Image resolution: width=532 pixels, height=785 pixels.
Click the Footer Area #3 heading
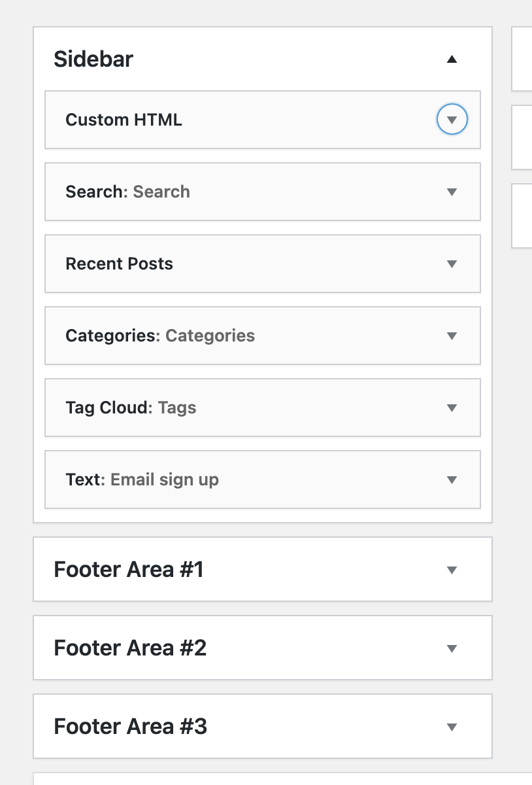(x=131, y=727)
